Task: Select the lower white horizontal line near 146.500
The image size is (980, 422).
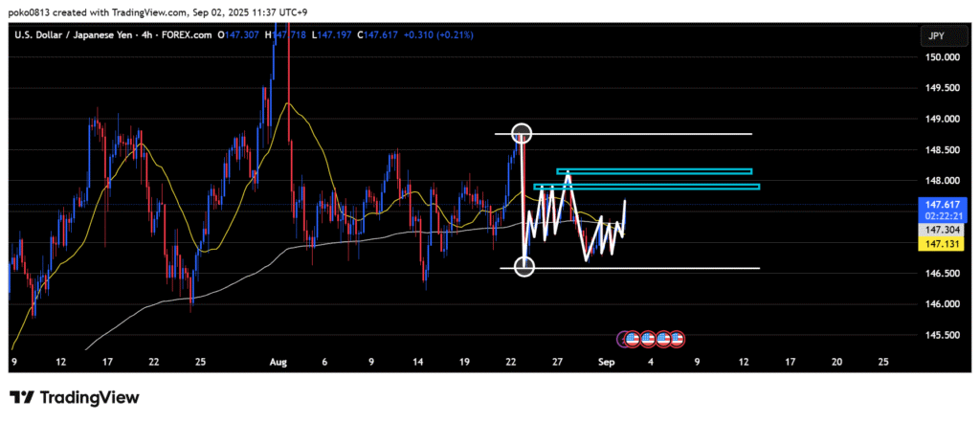Action: tap(670, 268)
